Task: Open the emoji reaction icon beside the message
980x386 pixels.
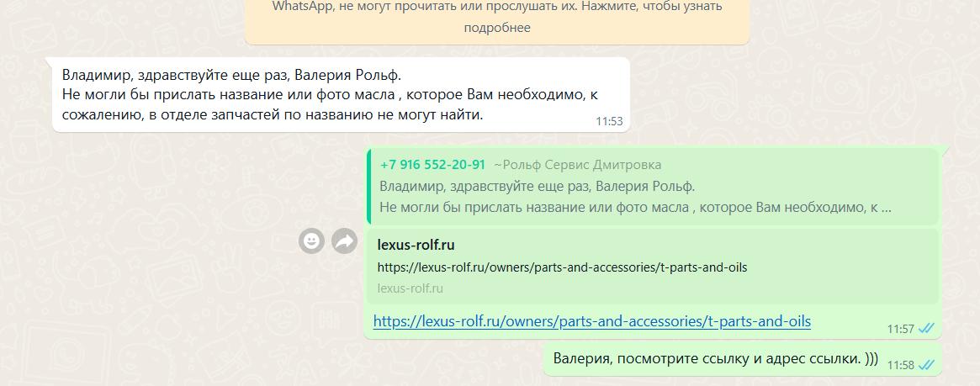Action: point(312,241)
